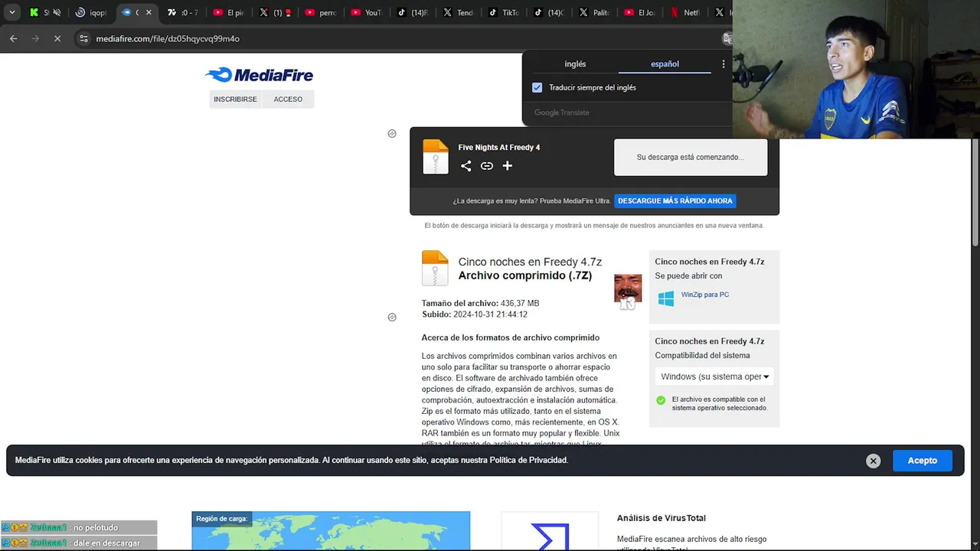The height and width of the screenshot is (551, 980).
Task: Uncheck 'Traducir siempre del inglés' checkbox
Action: coord(537,87)
